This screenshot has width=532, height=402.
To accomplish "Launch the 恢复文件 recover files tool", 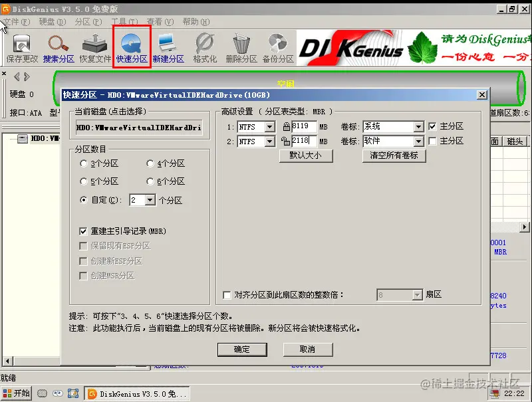I will (95, 49).
